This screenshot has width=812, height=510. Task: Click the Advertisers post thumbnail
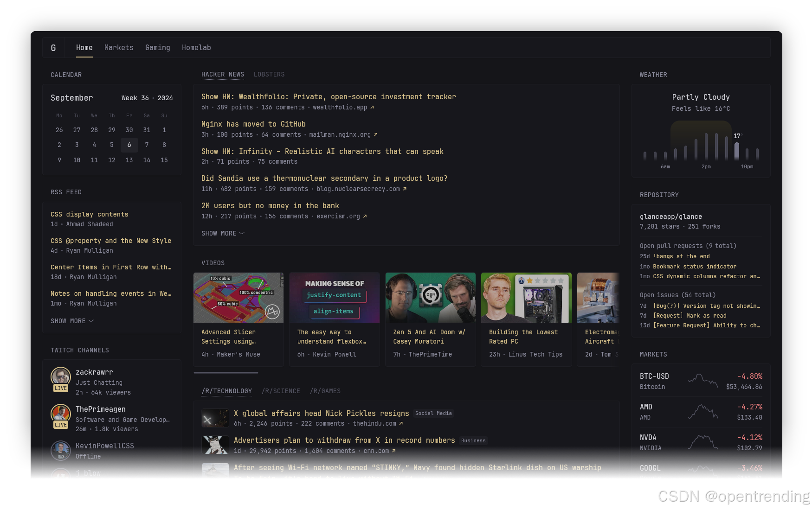[215, 445]
